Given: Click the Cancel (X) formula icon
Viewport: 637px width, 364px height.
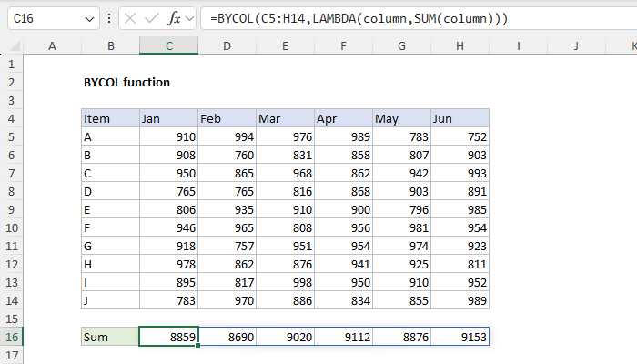Looking at the screenshot, I should pyautogui.click(x=130, y=19).
